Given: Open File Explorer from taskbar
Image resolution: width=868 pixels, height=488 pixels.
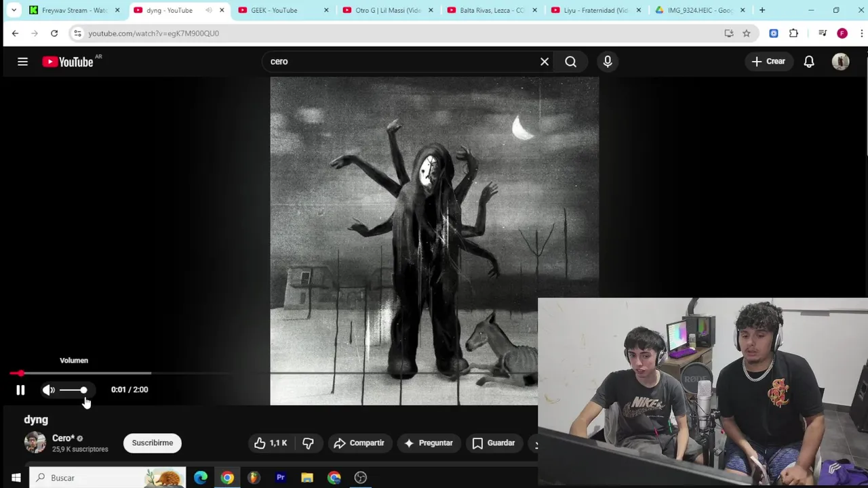Looking at the screenshot, I should 307,478.
